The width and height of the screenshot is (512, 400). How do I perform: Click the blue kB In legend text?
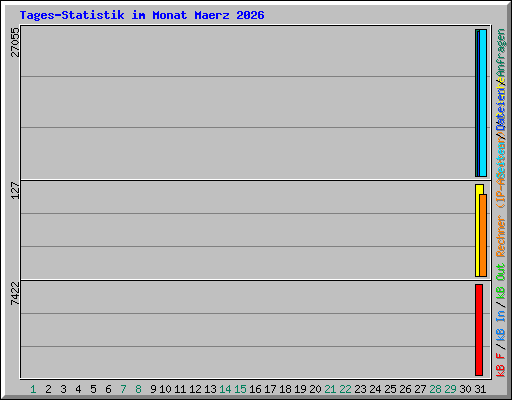click(501, 325)
